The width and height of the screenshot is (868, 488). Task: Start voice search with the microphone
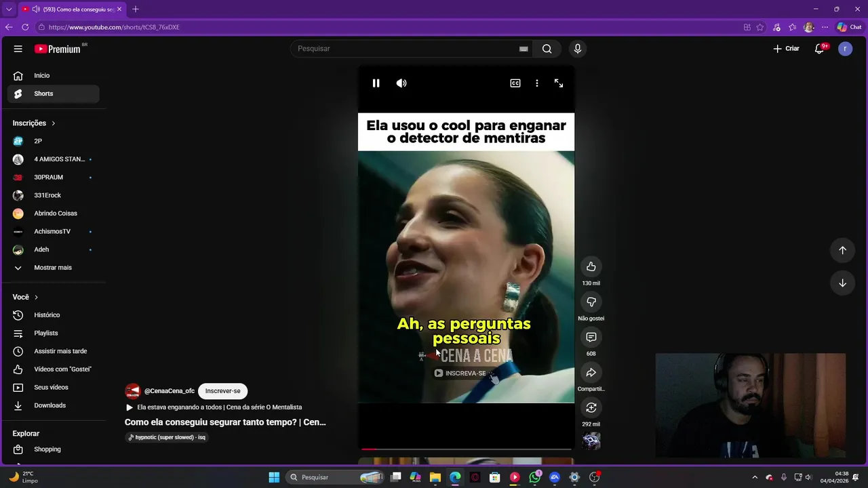[578, 49]
